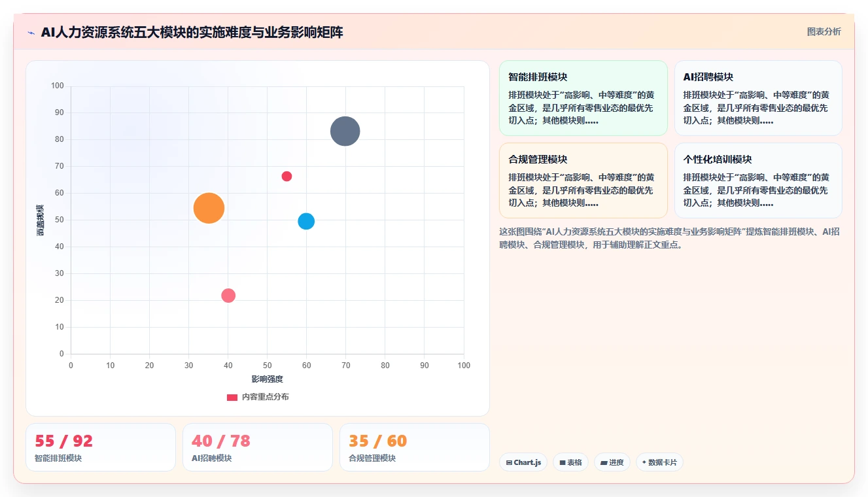Click the 图表分析 label in header
The image size is (868, 497).
824,31
